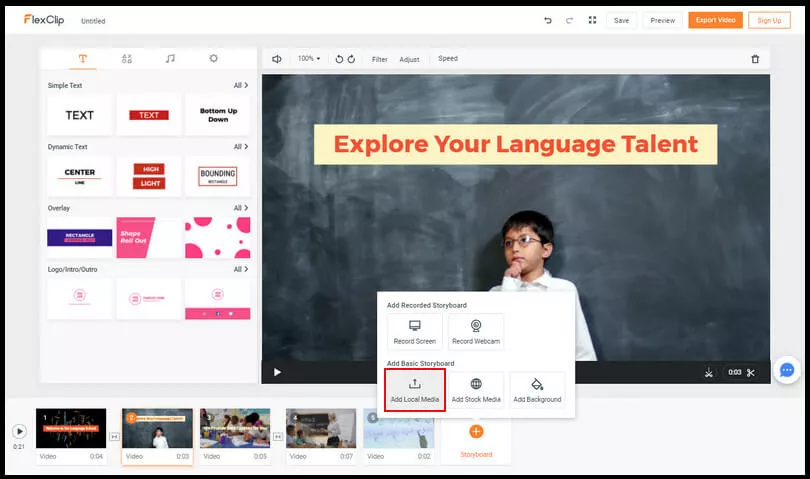Screen dimensions: 810x479
Task: Click the redo arrow in the header
Action: [569, 20]
